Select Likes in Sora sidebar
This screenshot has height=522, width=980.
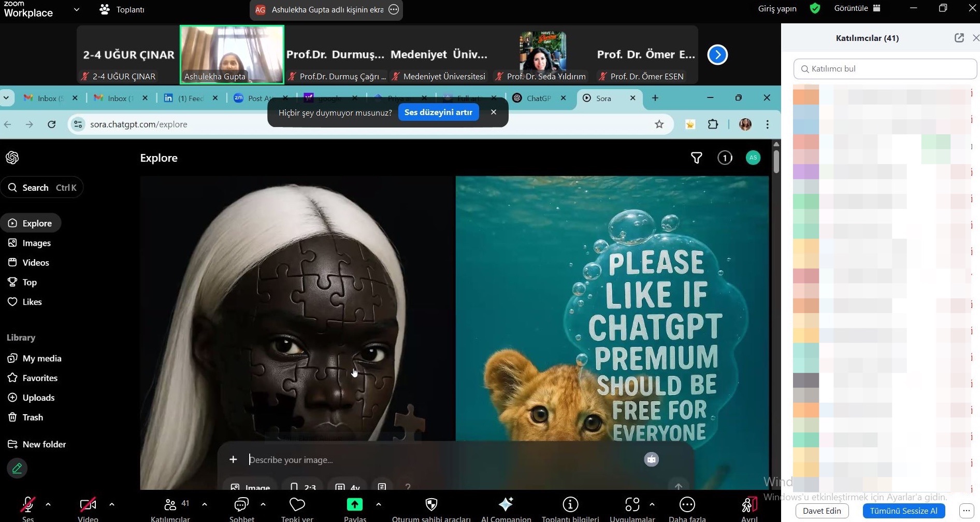tap(25, 302)
